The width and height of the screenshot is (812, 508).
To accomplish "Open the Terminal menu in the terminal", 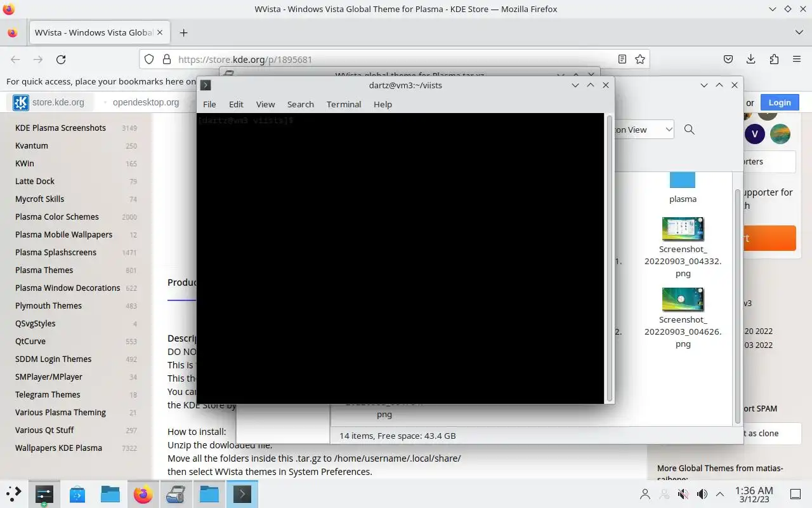I will pyautogui.click(x=344, y=104).
